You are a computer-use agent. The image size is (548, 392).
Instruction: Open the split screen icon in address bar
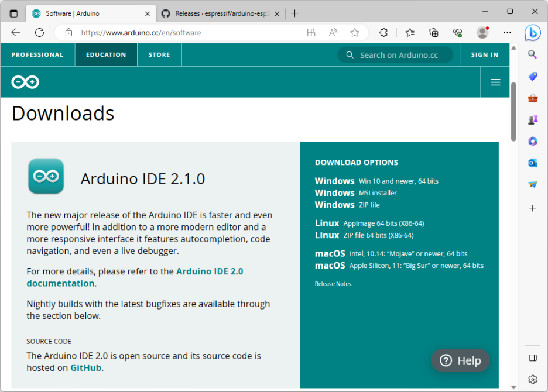[x=311, y=33]
